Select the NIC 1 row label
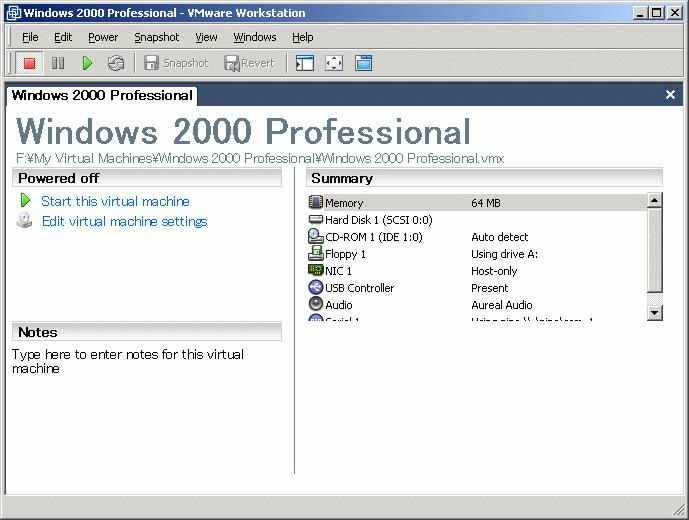Screen dimensions: 689x520 (x=338, y=271)
